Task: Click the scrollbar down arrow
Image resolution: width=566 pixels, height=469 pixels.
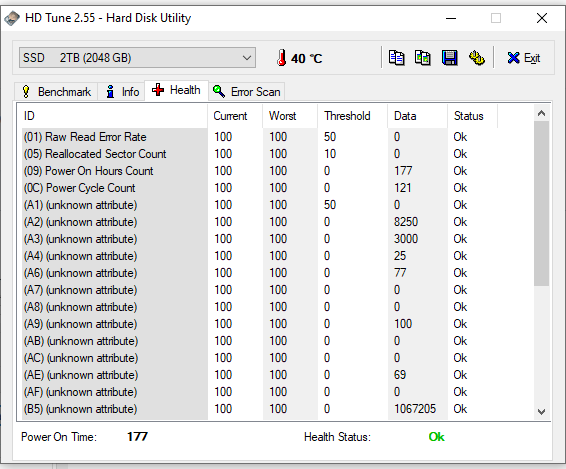Action: tap(541, 412)
